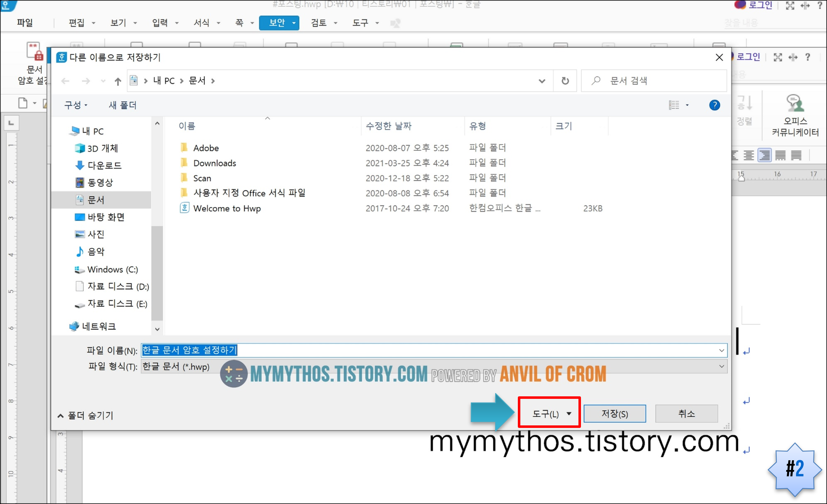Open the Downloads folder

[x=214, y=163]
